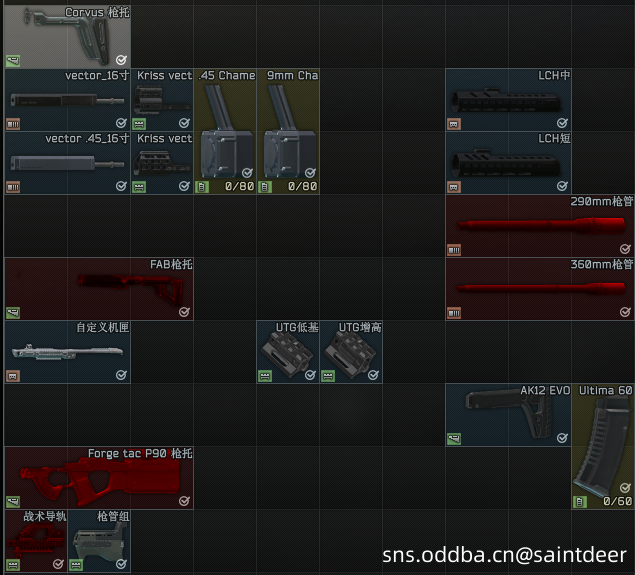Click checkmark icon on 自定义机匣
Screen dimensions: 635x575
pos(121,375)
